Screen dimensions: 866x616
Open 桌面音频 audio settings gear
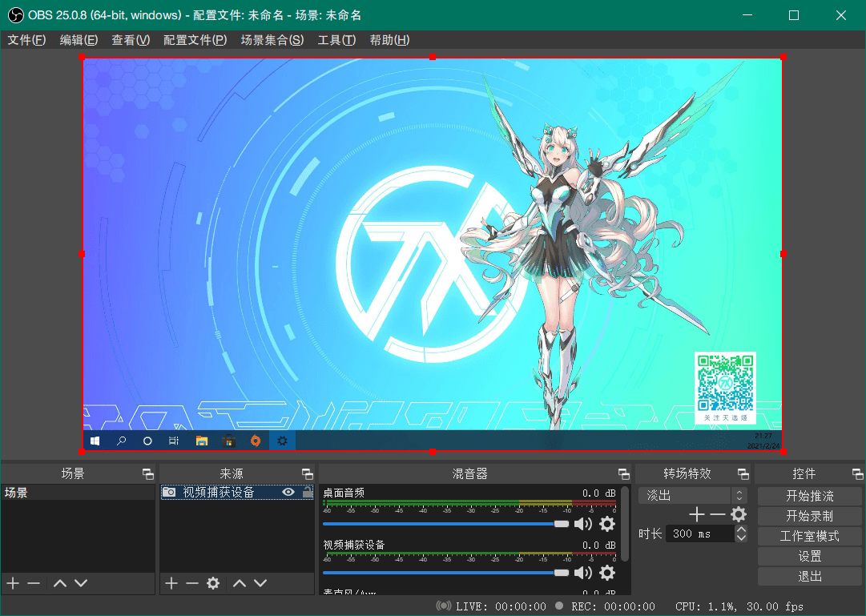607,524
